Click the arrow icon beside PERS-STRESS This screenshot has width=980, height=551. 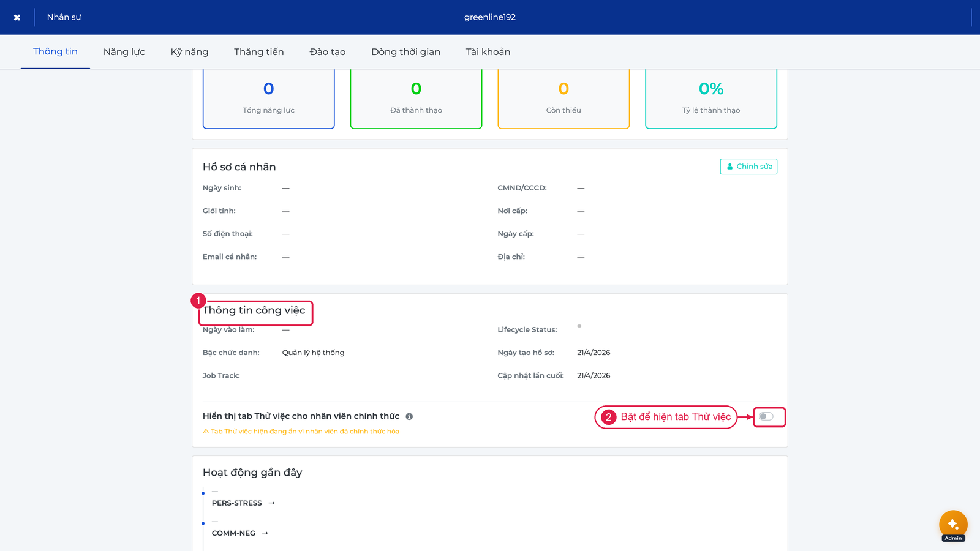pyautogui.click(x=271, y=503)
